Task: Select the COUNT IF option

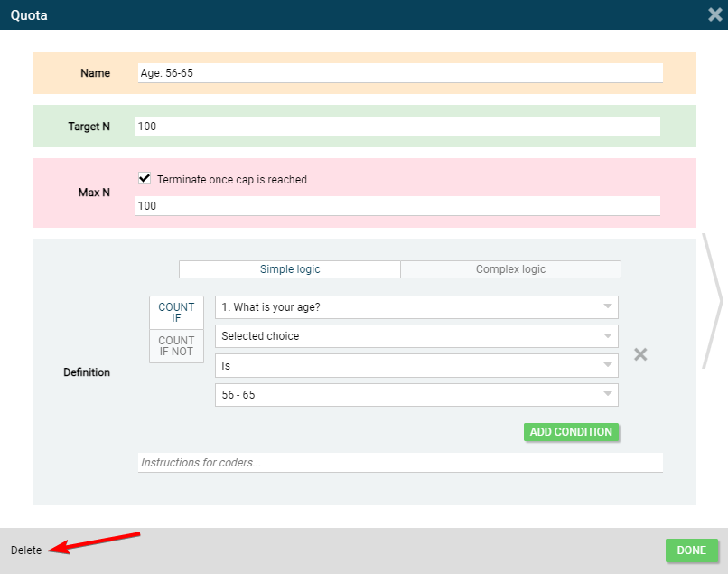Action: [176, 313]
